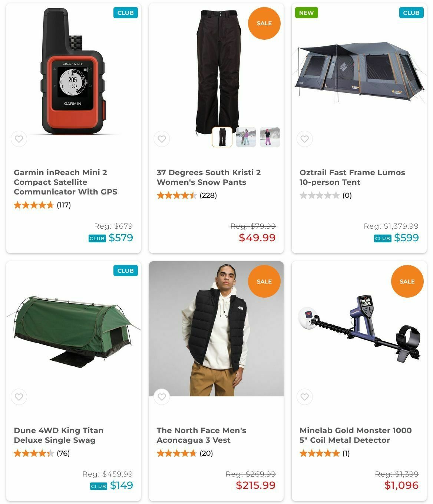View the two-skiers snow pants thumbnail
This screenshot has height=504, width=433.
pyautogui.click(x=246, y=137)
